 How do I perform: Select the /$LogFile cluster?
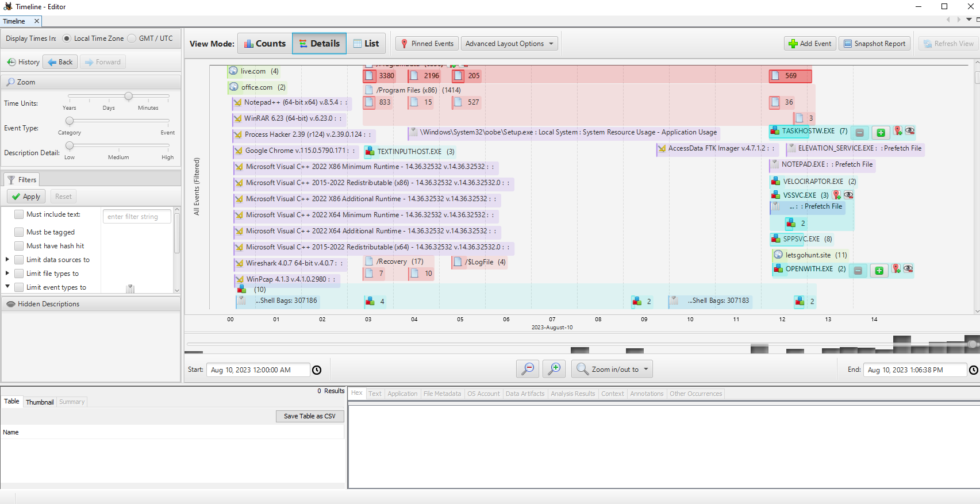479,262
